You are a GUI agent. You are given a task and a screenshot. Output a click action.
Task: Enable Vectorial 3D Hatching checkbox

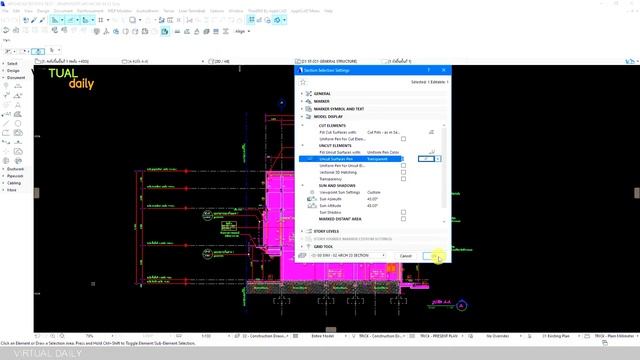[403, 172]
